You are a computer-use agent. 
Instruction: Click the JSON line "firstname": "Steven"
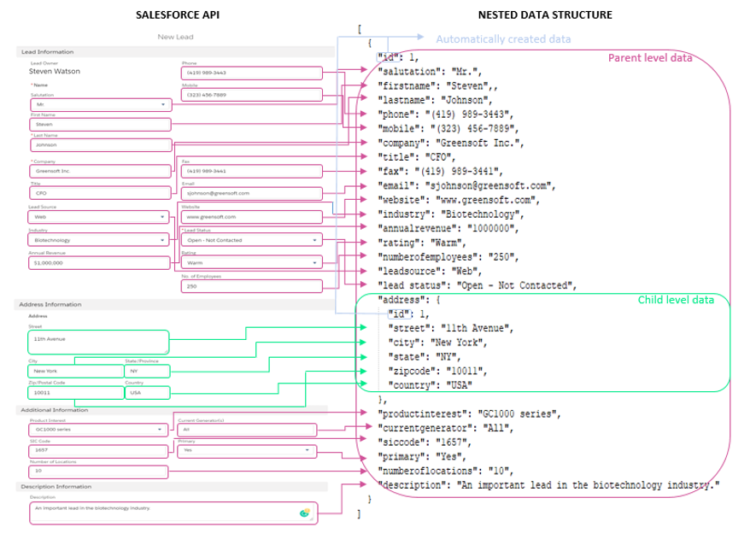438,86
